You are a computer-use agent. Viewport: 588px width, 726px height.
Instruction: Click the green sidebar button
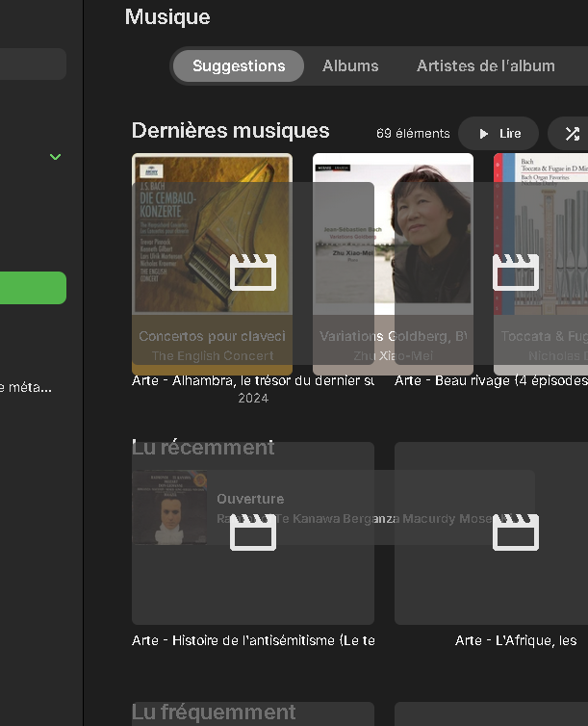coord(33,288)
